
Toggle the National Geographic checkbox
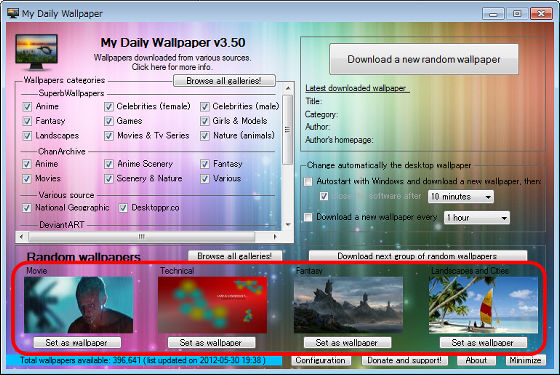(x=27, y=208)
